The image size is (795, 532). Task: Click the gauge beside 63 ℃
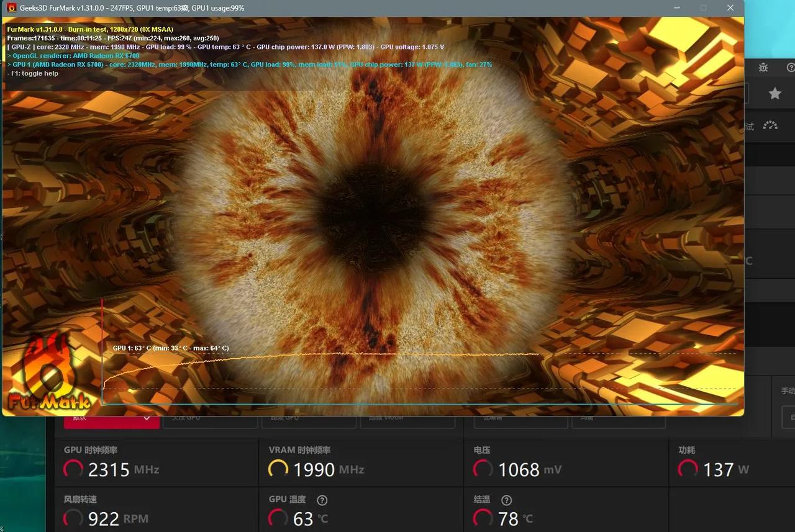pyautogui.click(x=278, y=518)
